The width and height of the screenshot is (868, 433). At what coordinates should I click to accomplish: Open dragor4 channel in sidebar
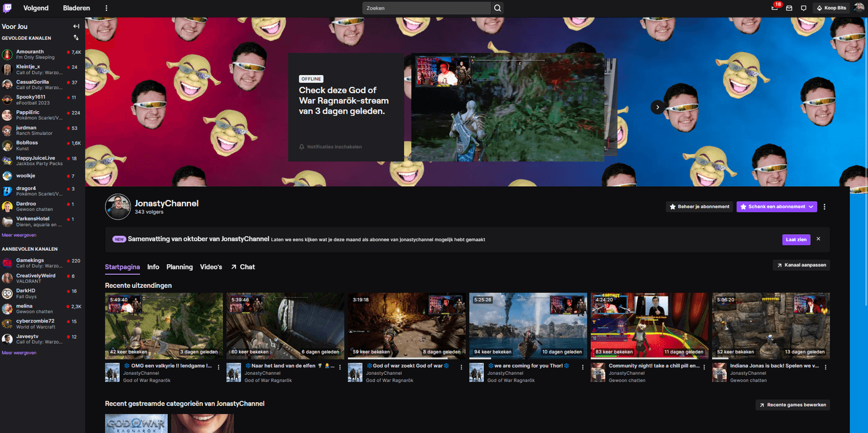click(42, 191)
